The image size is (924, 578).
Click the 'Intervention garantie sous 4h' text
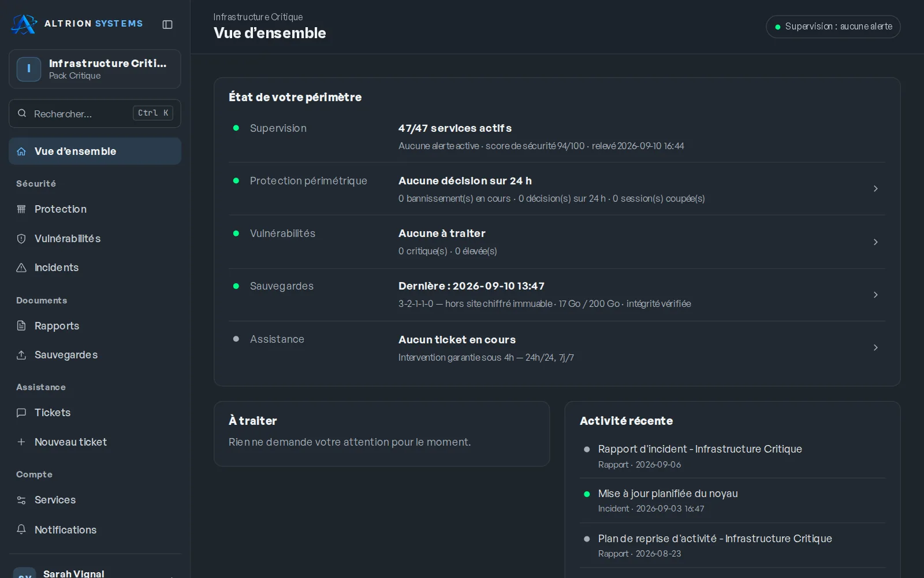pyautogui.click(x=486, y=357)
